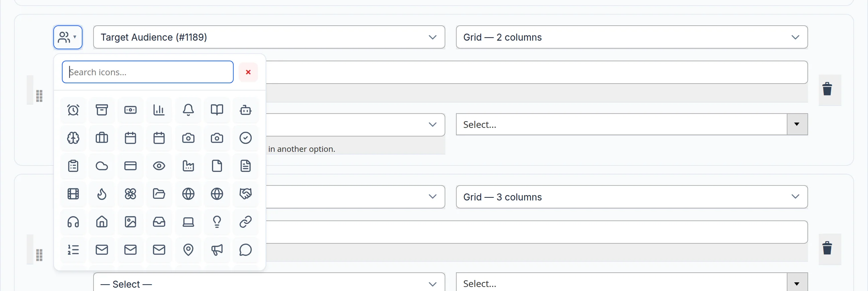Screen dimensions: 868x291
Task: Pick the lightbulb icon
Action: (217, 222)
